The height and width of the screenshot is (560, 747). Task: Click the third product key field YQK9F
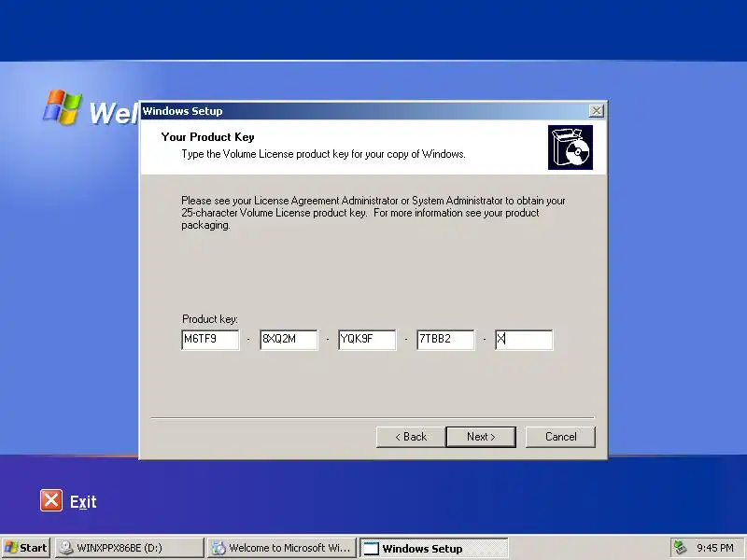click(x=367, y=340)
